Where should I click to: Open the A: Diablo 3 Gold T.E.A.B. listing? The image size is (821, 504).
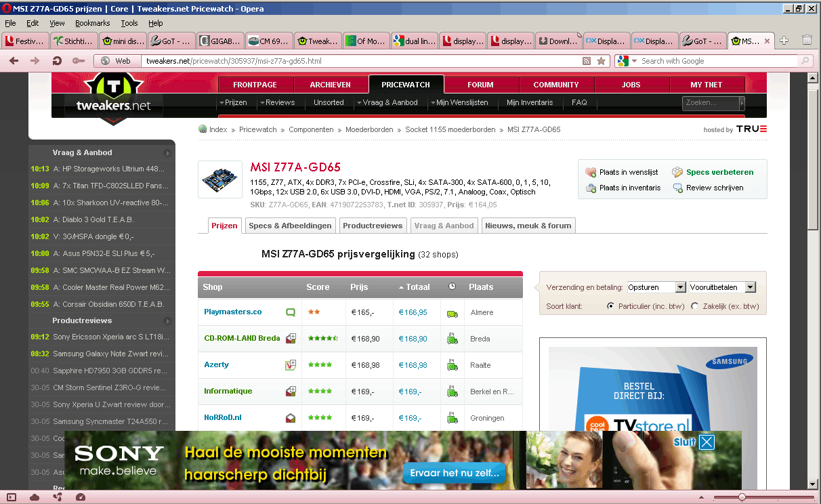pyautogui.click(x=93, y=219)
